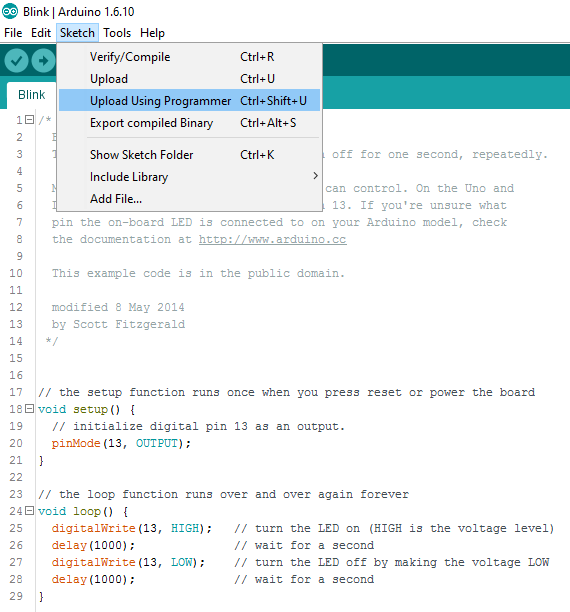Open the Help menu
This screenshot has width=570, height=612.
[152, 33]
